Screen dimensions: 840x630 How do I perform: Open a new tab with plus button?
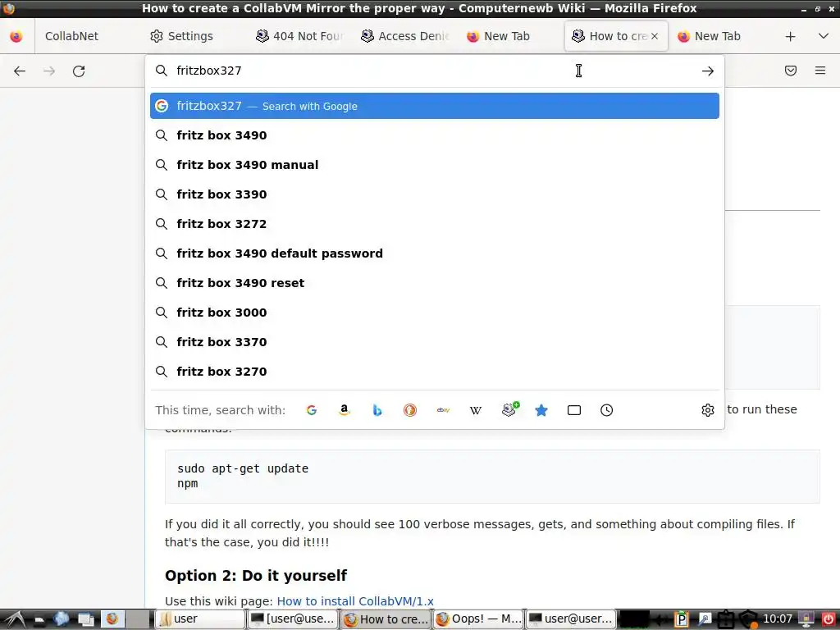pos(790,36)
